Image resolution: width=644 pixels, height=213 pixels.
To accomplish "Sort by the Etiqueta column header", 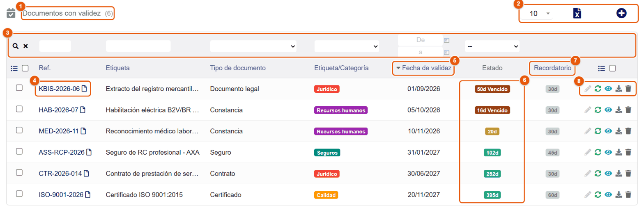I will [x=118, y=68].
